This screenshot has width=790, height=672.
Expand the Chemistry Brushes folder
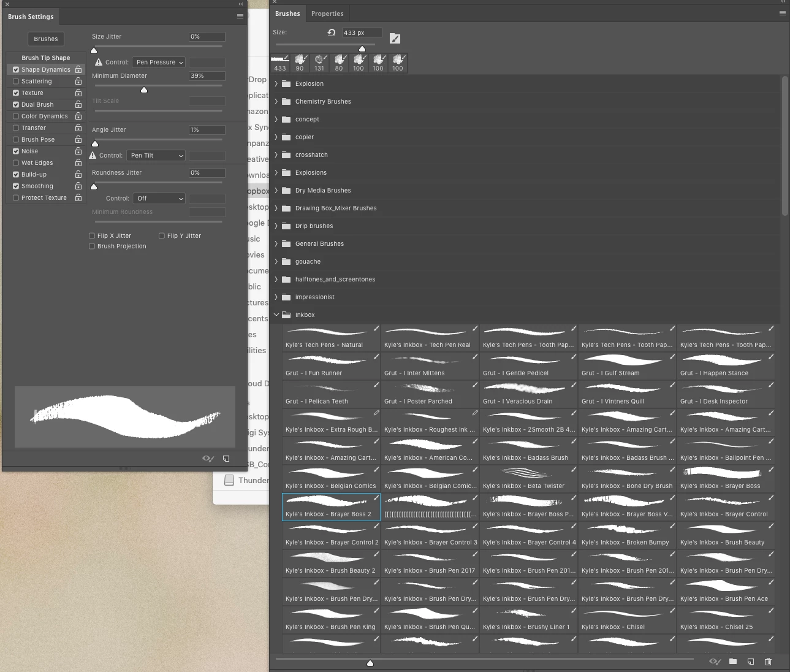(276, 101)
